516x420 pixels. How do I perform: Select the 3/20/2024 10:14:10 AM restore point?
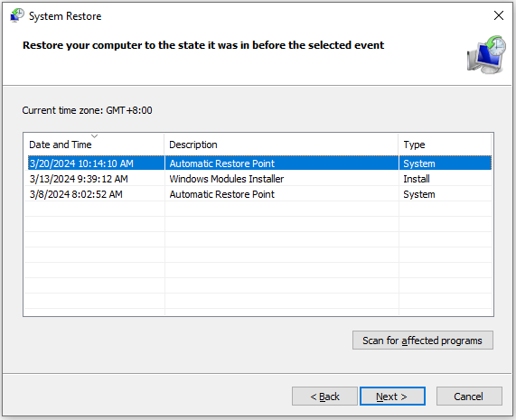(x=258, y=163)
